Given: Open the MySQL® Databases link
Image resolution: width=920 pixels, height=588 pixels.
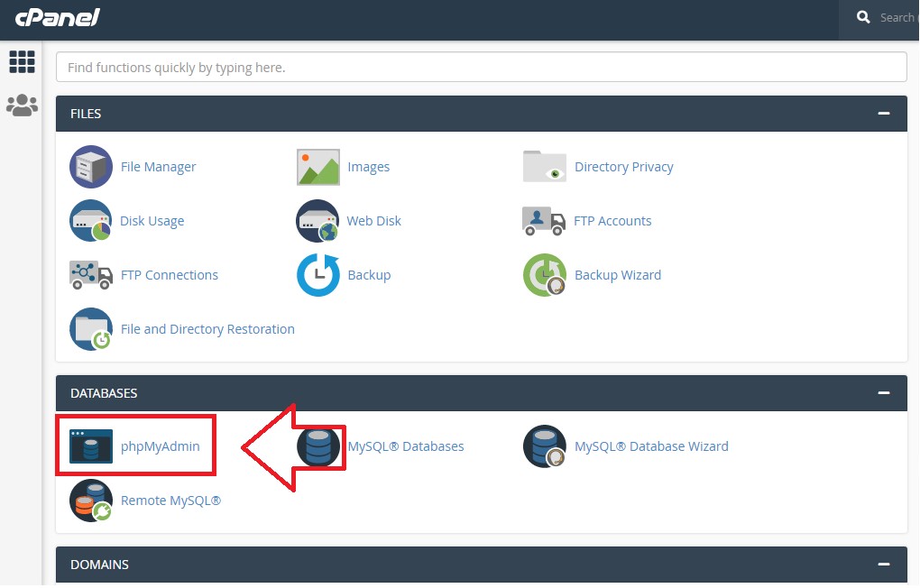Looking at the screenshot, I should [x=406, y=446].
